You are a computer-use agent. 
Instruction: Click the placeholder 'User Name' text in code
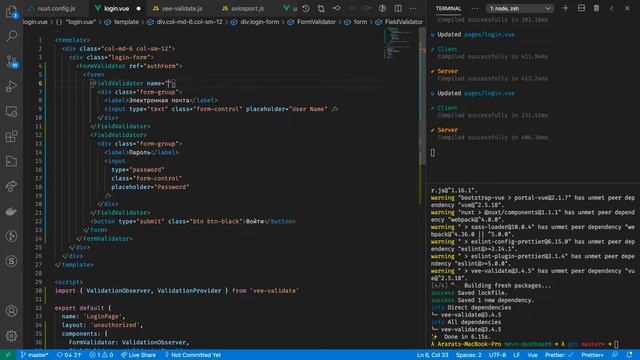309,109
